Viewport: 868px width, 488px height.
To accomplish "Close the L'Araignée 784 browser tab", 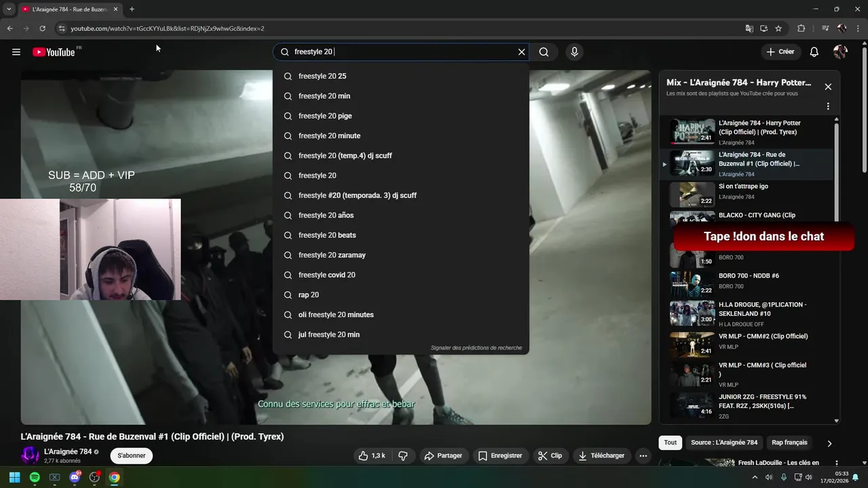I will tap(115, 9).
